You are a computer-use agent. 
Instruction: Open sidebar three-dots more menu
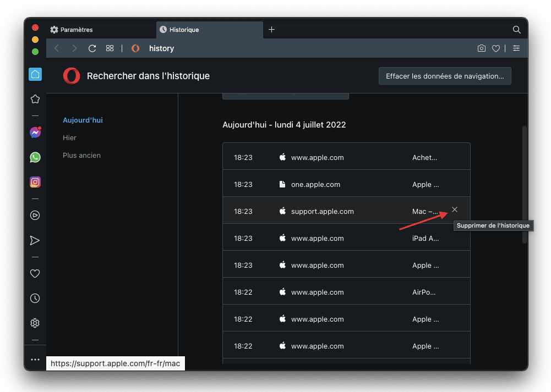[35, 360]
